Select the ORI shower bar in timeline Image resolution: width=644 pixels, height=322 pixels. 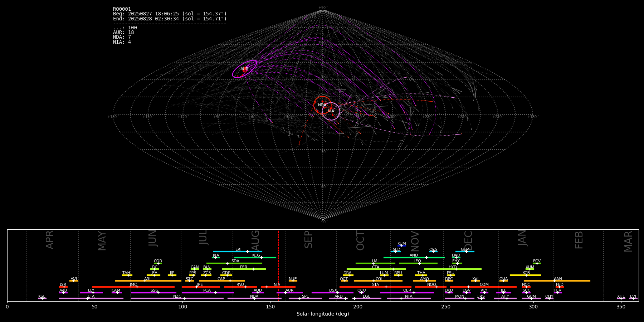pos(378,281)
